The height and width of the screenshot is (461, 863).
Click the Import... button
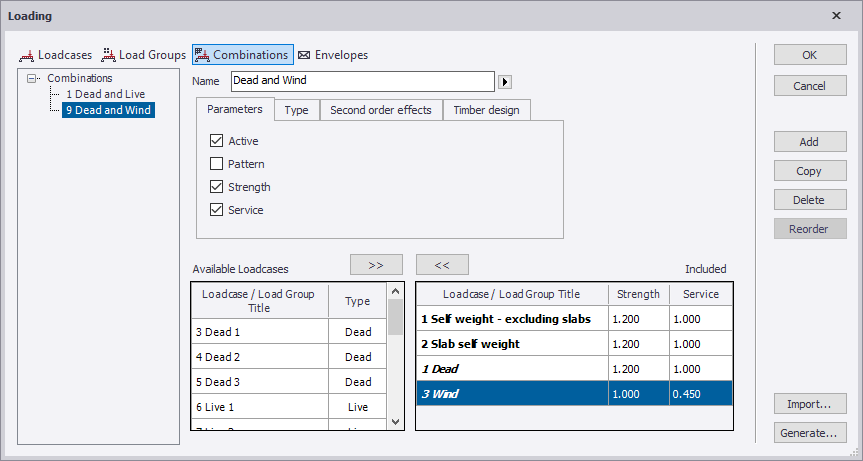(810, 404)
